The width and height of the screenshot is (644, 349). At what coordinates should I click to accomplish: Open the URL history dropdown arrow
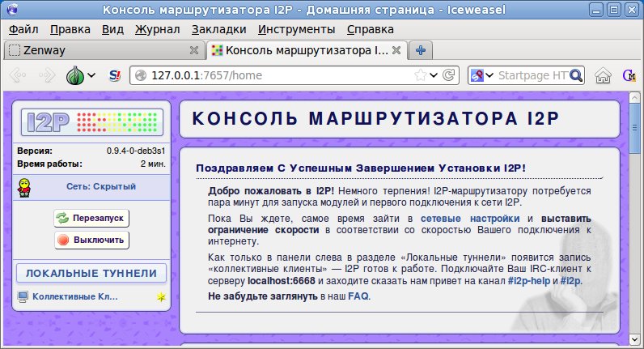click(x=434, y=75)
